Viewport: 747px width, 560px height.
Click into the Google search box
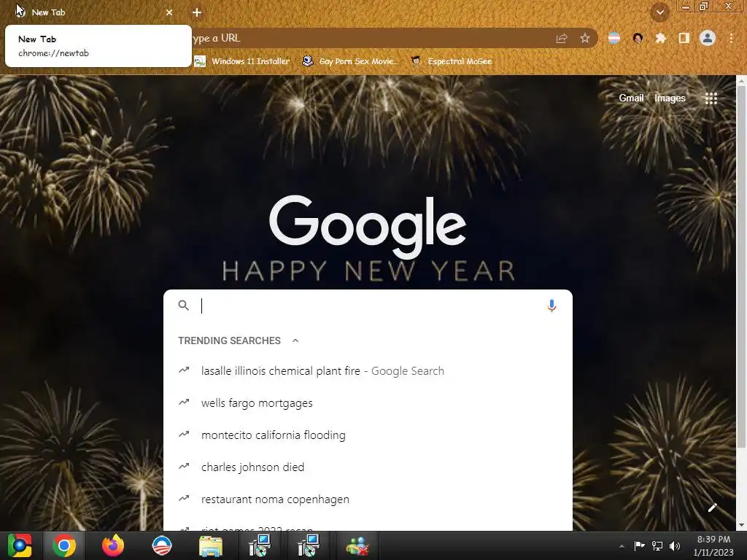(368, 306)
